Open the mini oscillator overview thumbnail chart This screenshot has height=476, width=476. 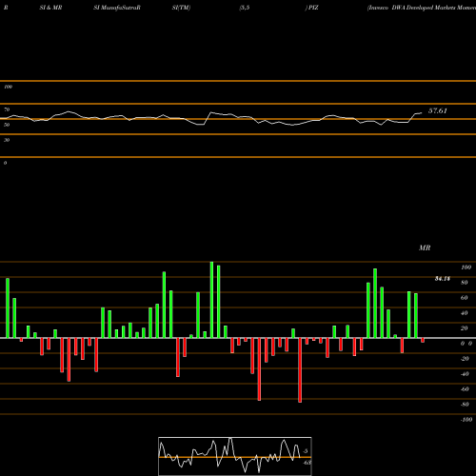[x=235, y=456]
